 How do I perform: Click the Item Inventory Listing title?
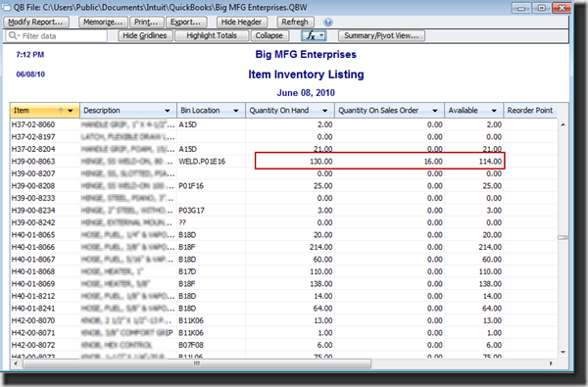coord(306,74)
